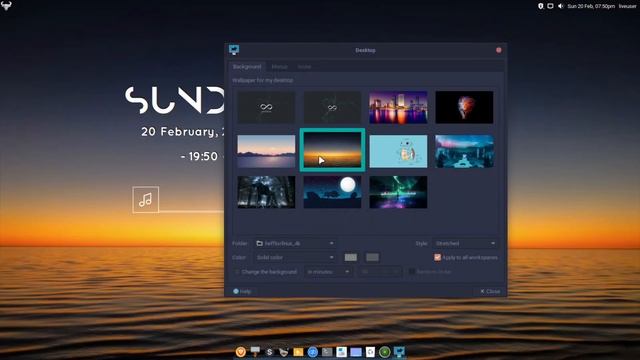Click the volume speaker icon in the top panel

click(x=561, y=6)
